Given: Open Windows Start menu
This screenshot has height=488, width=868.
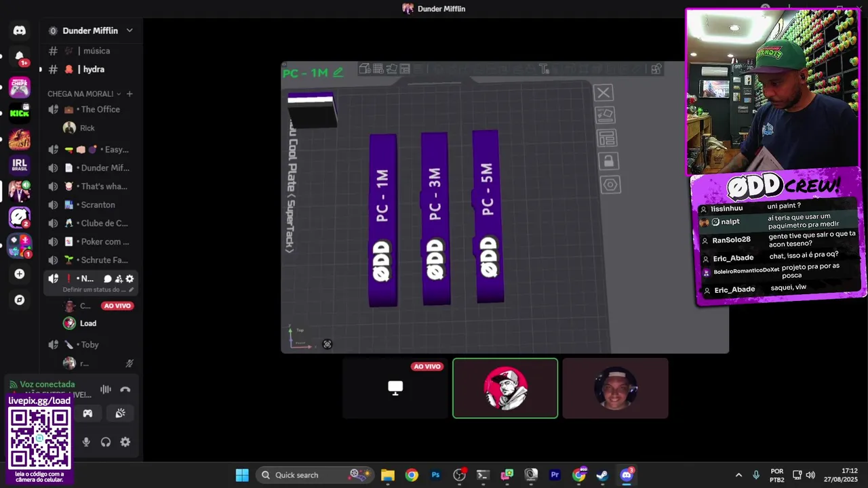Looking at the screenshot, I should [242, 475].
